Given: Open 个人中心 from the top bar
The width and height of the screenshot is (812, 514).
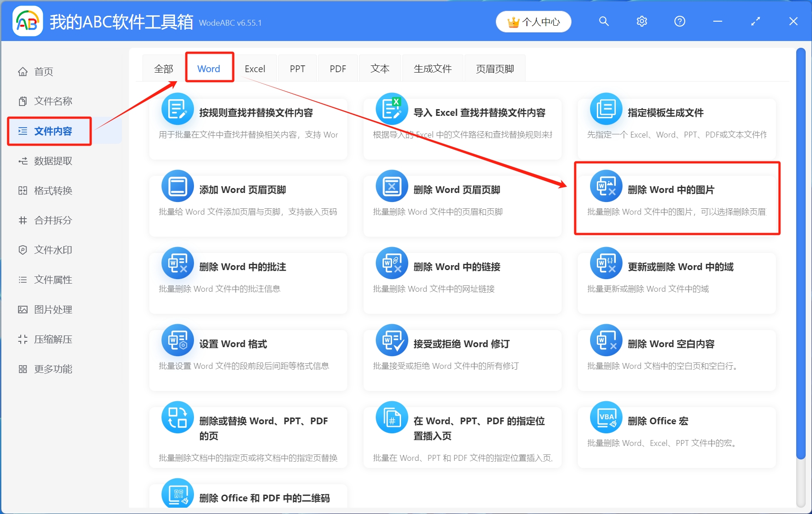Looking at the screenshot, I should coord(533,21).
